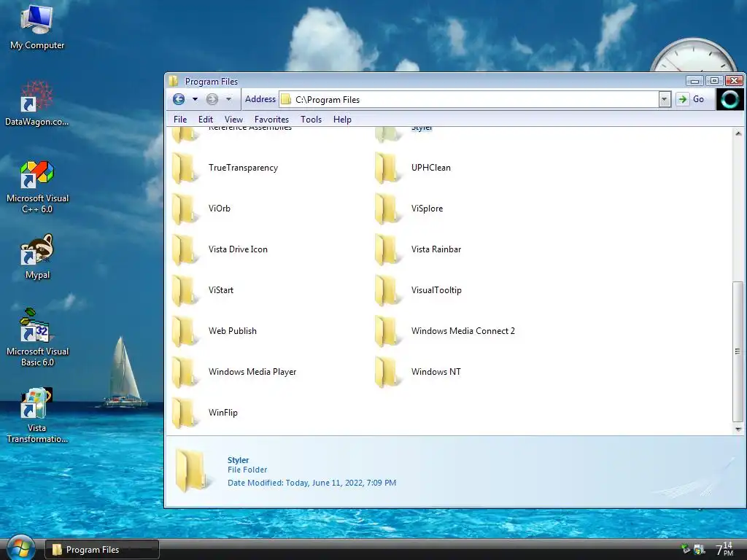Click the rightmost system tray icon

coord(700,550)
